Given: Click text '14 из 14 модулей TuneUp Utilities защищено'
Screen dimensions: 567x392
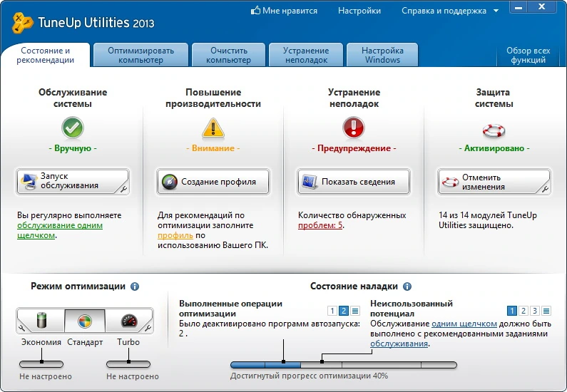Looking at the screenshot, I should [x=488, y=220].
